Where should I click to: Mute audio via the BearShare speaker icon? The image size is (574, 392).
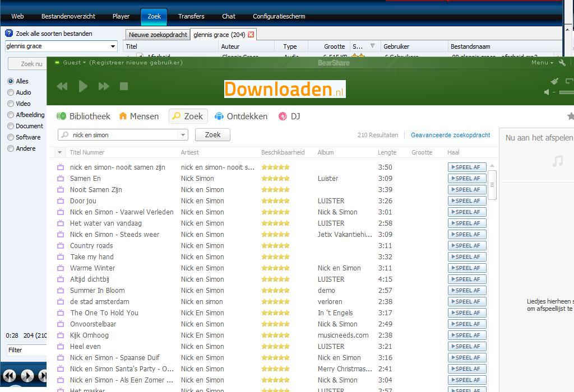547,92
